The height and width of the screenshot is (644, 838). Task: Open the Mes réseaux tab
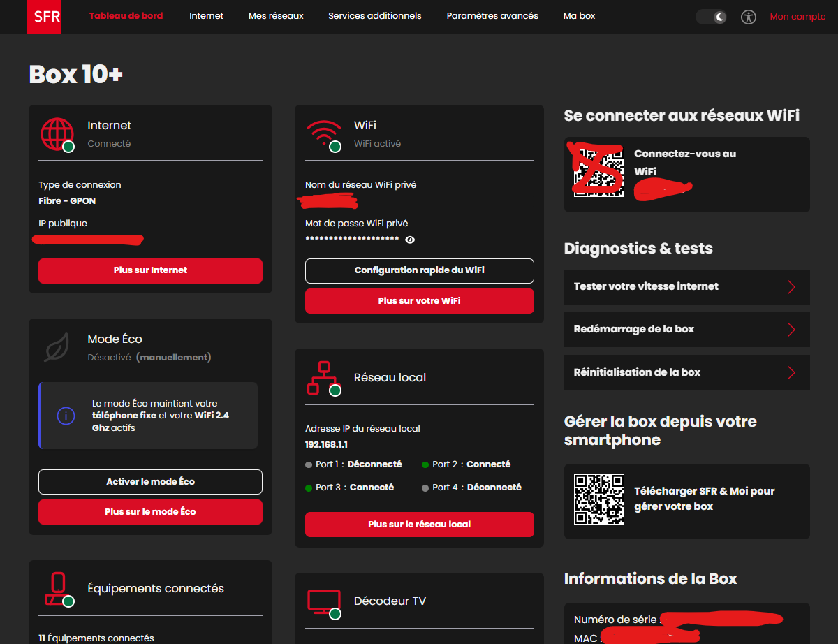click(276, 16)
